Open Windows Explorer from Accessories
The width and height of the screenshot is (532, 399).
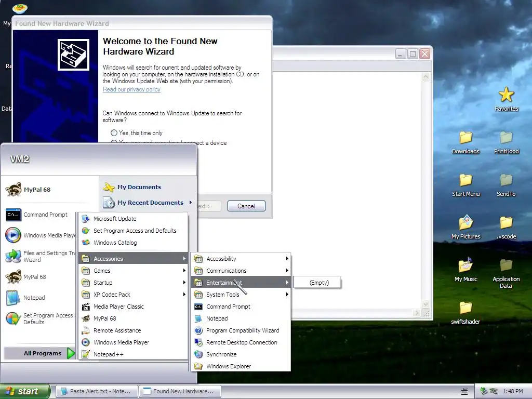point(241,366)
